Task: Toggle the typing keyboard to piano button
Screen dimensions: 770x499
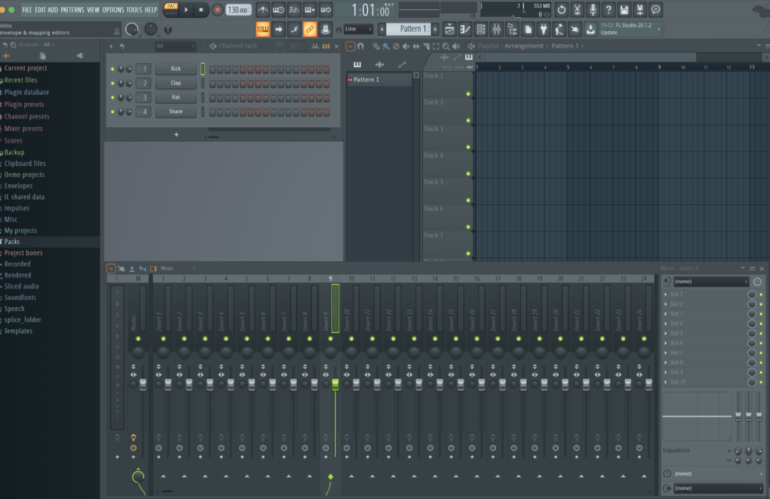Action: (263, 29)
